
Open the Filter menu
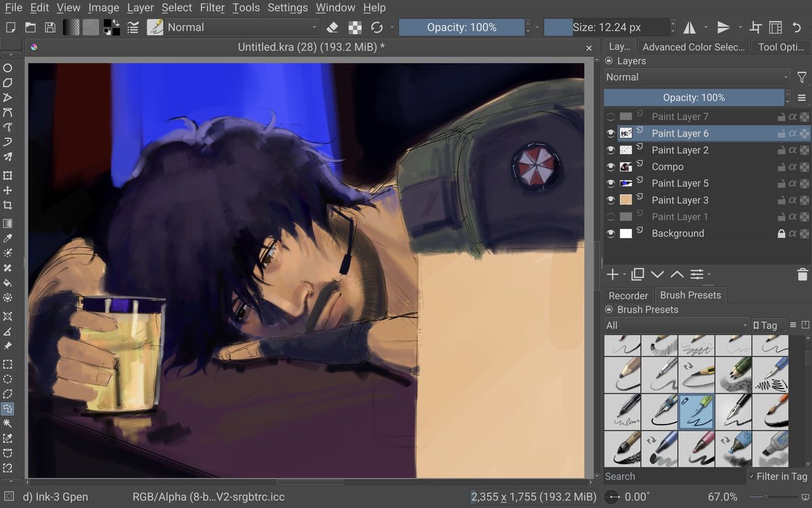pyautogui.click(x=212, y=8)
